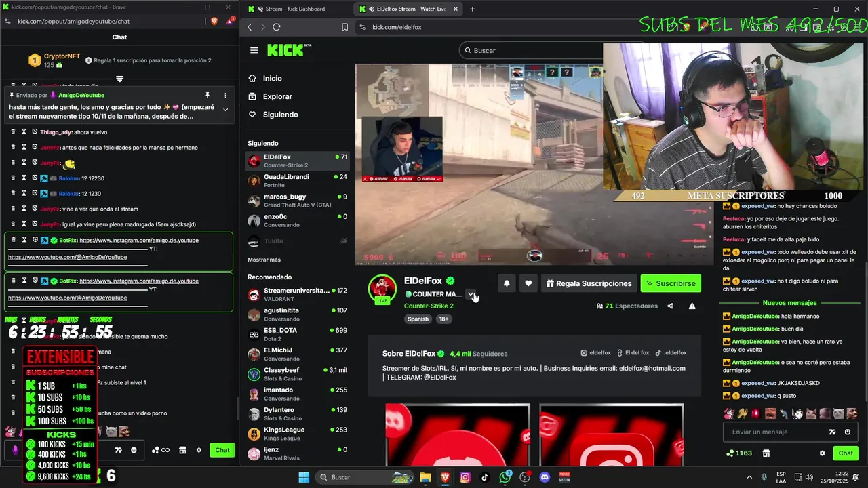The height and width of the screenshot is (488, 868).
Task: Open the shop icon in the popout chat
Action: [182, 450]
